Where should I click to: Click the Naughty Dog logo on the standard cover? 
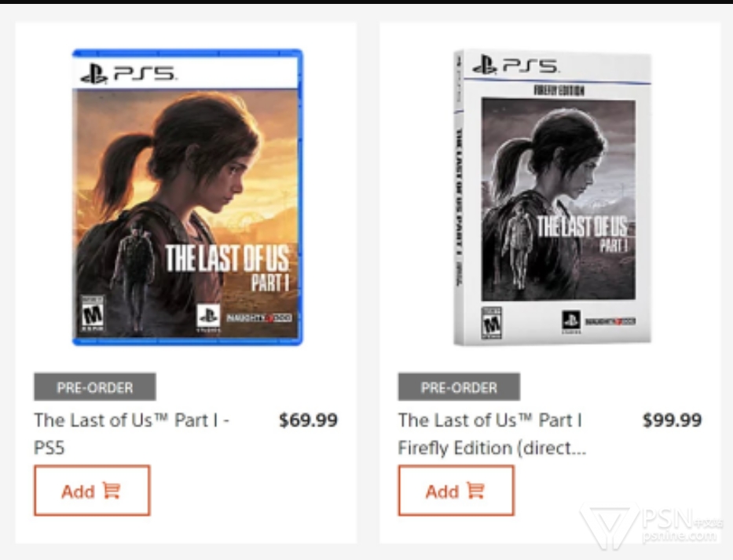(259, 318)
